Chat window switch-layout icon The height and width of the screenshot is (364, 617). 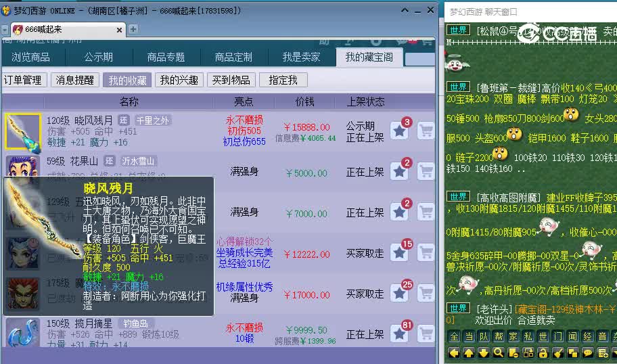pyautogui.click(x=528, y=353)
